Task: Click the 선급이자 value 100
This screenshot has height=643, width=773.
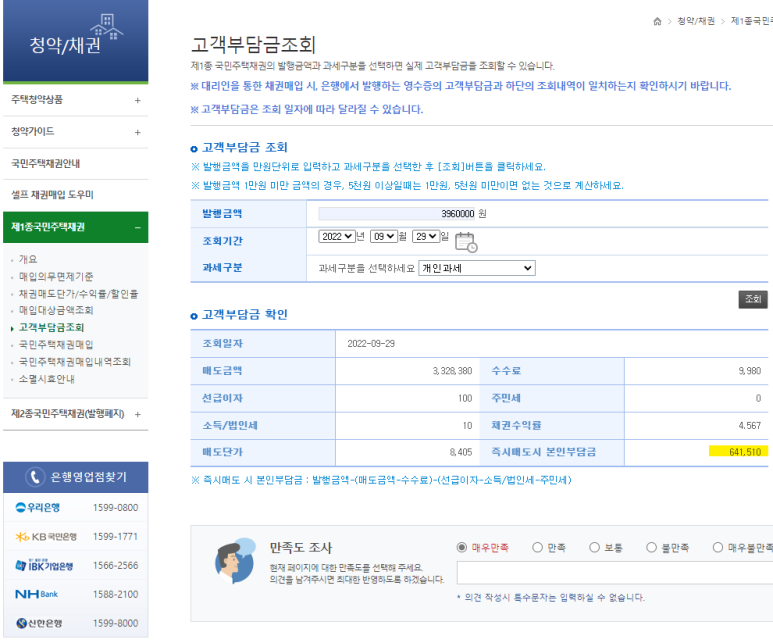Action: click(x=465, y=398)
